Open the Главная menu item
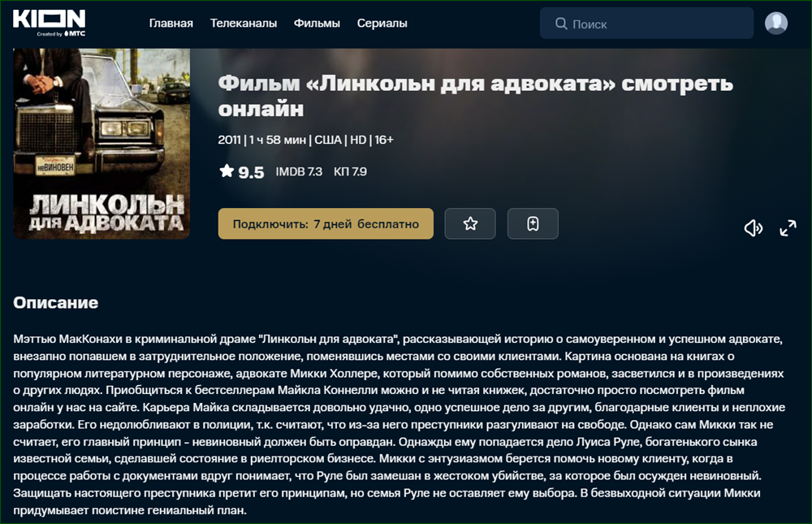 [x=171, y=24]
